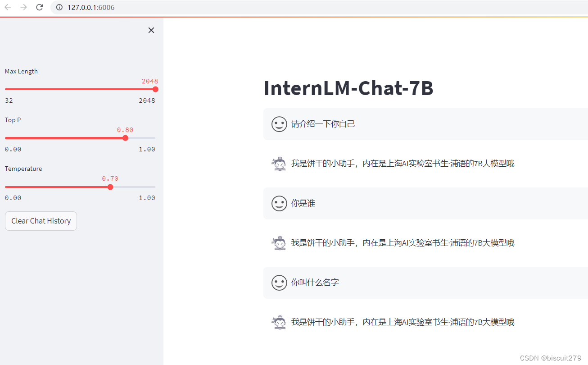Click the 0.70 Temperature value
Image resolution: width=588 pixels, height=365 pixels.
tap(110, 178)
